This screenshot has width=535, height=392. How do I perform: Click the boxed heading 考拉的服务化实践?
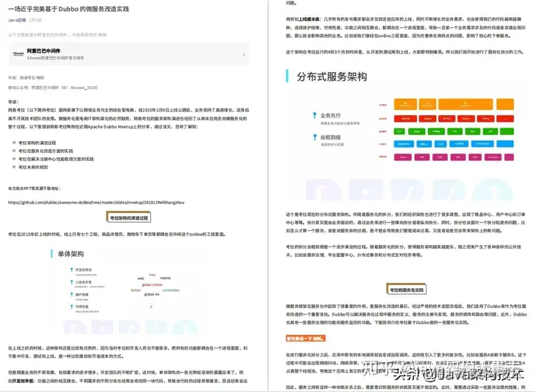pyautogui.click(x=406, y=290)
